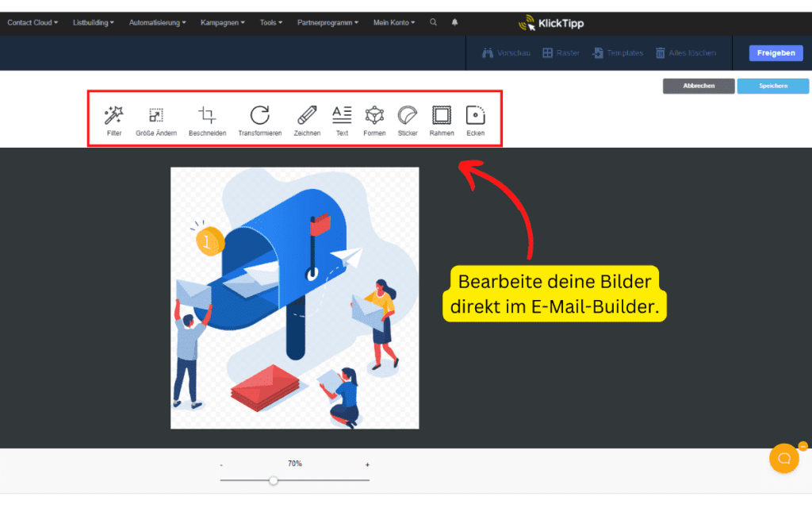
Task: Click the search magnifier icon in navbar
Action: click(433, 22)
